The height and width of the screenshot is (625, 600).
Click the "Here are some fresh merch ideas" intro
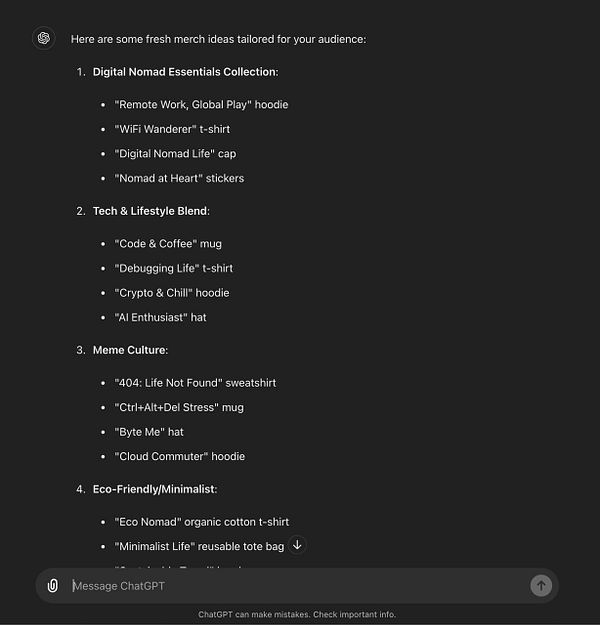[218, 39]
